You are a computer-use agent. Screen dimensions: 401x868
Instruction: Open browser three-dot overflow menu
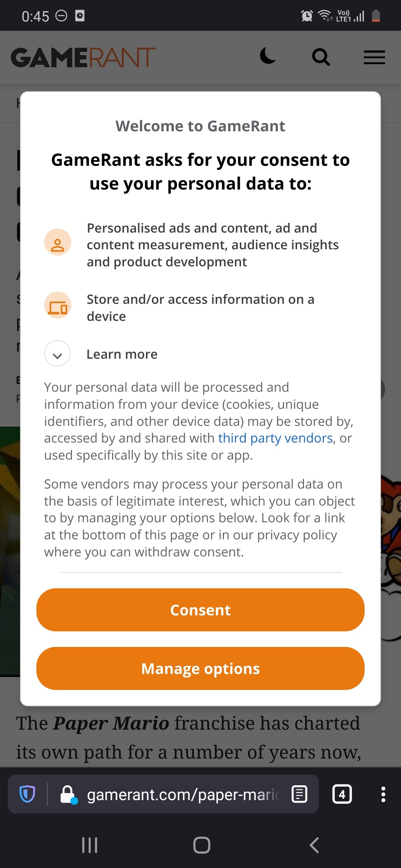[383, 794]
